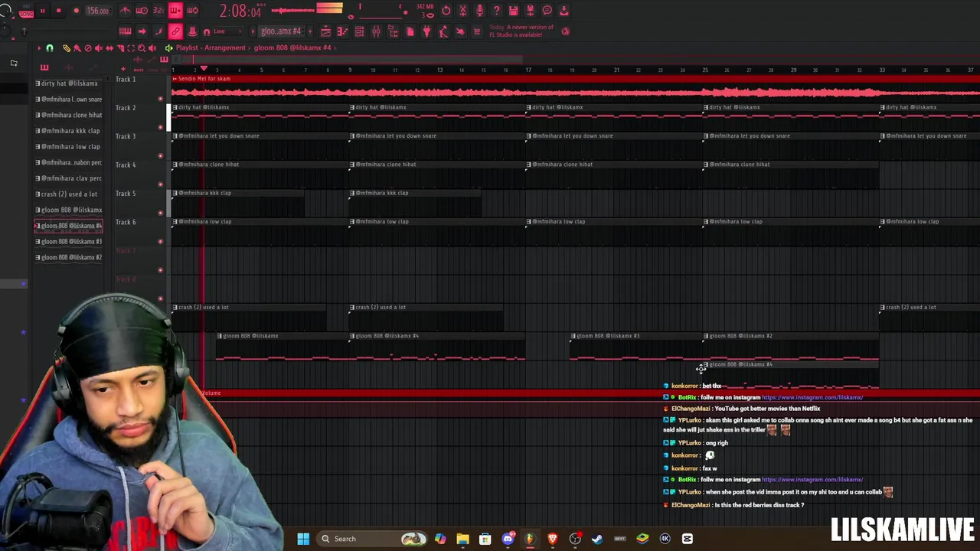Click FL Studio update available notice
The image size is (980, 551).
521,31
